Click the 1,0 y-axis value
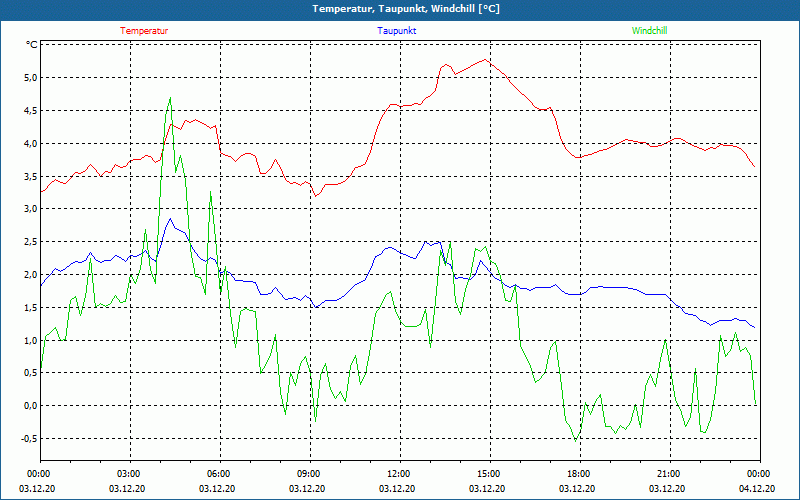 coord(31,340)
